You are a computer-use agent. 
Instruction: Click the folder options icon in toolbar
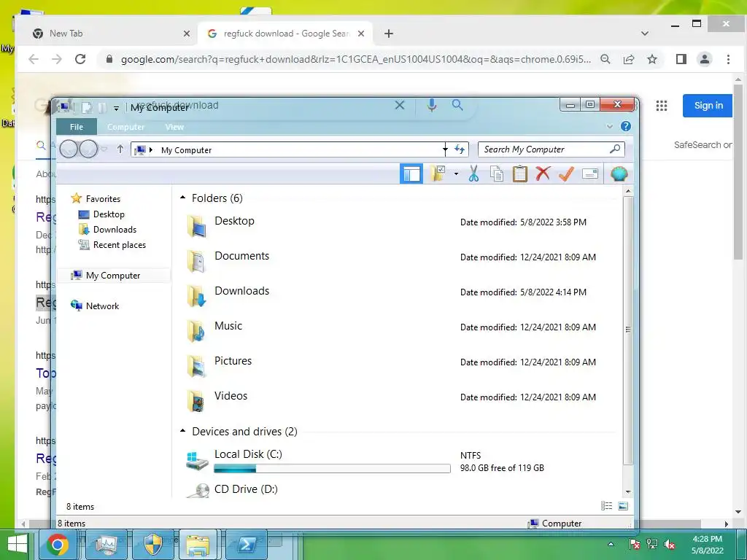pyautogui.click(x=438, y=174)
